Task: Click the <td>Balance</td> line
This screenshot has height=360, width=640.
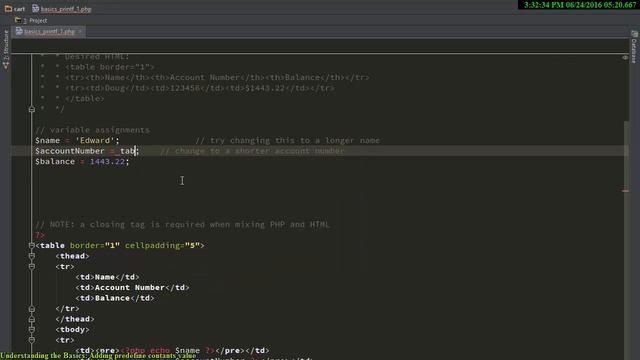Action: pyautogui.click(x=115, y=298)
